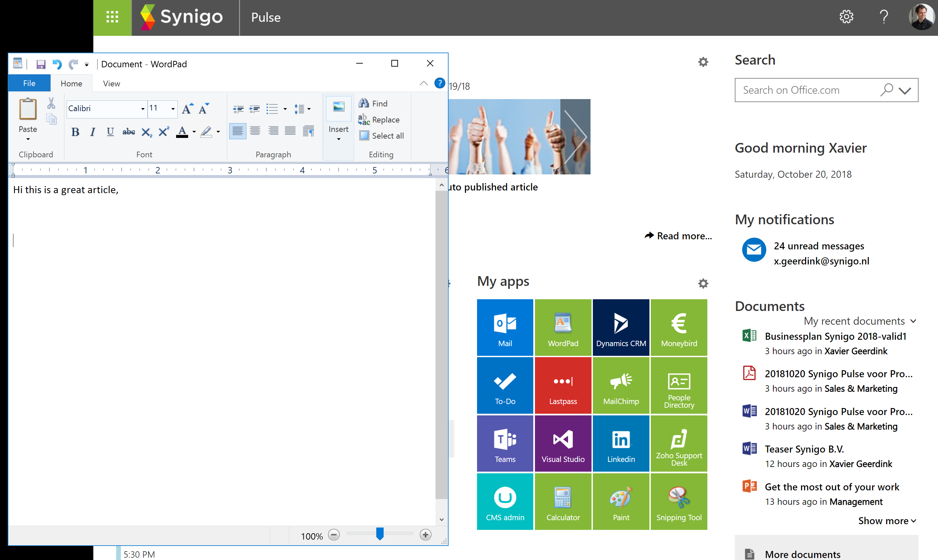Undo last action in WordPad
This screenshot has height=560, width=938.
(x=57, y=64)
